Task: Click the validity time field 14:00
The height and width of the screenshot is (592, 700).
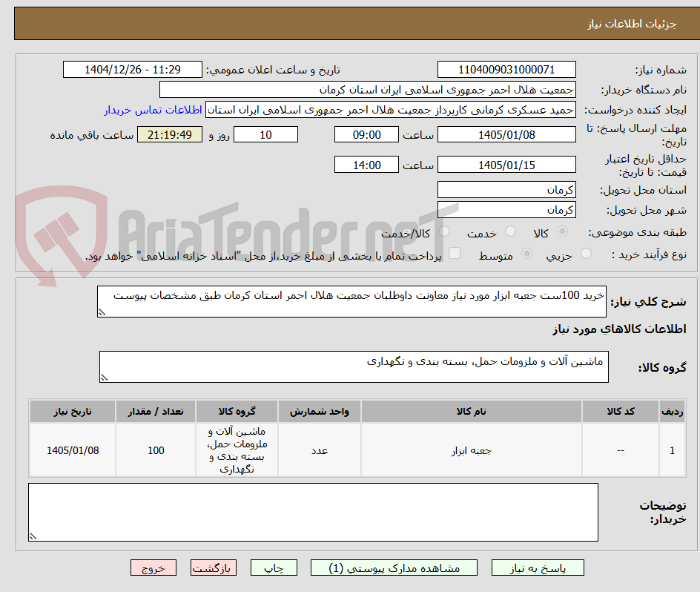Action: 366,165
